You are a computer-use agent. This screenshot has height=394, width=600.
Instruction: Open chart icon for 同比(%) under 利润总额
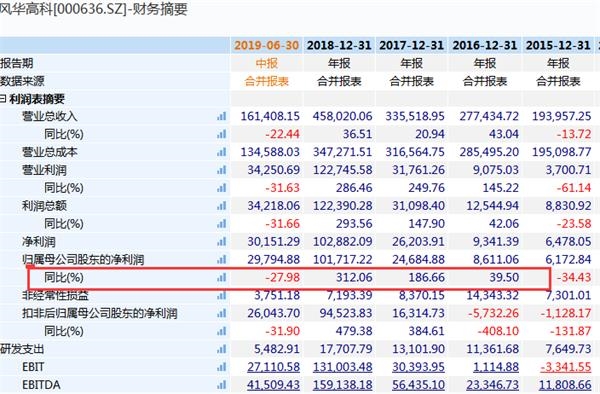click(x=222, y=224)
